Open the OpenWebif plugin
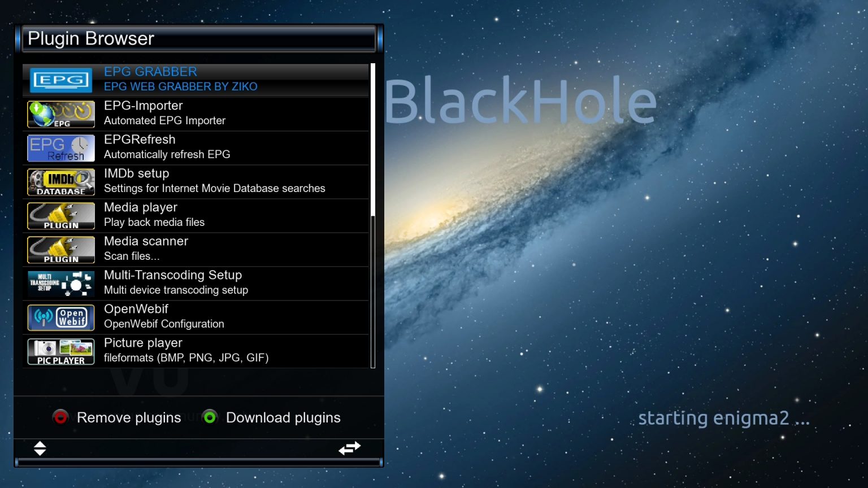Viewport: 868px width, 488px height. (196, 317)
